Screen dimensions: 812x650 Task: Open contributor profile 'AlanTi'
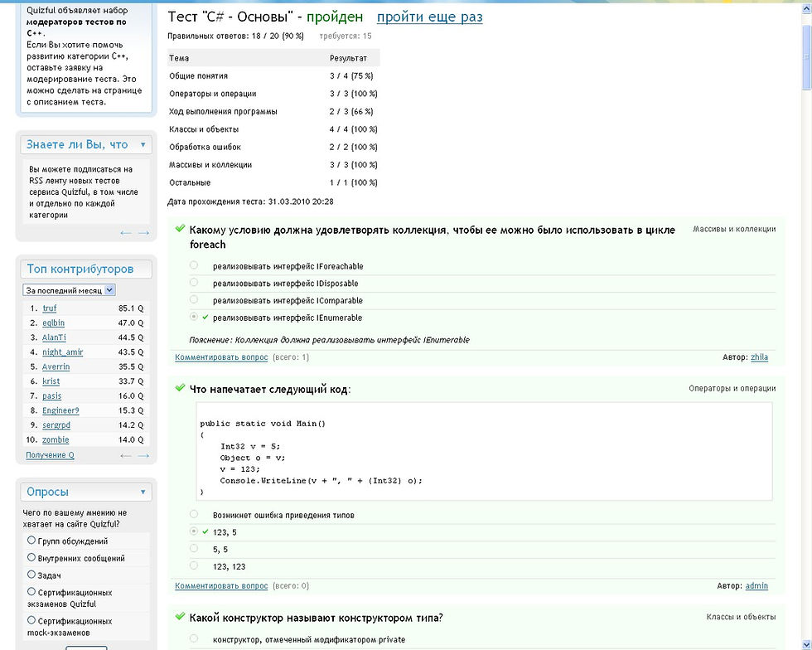click(x=54, y=337)
